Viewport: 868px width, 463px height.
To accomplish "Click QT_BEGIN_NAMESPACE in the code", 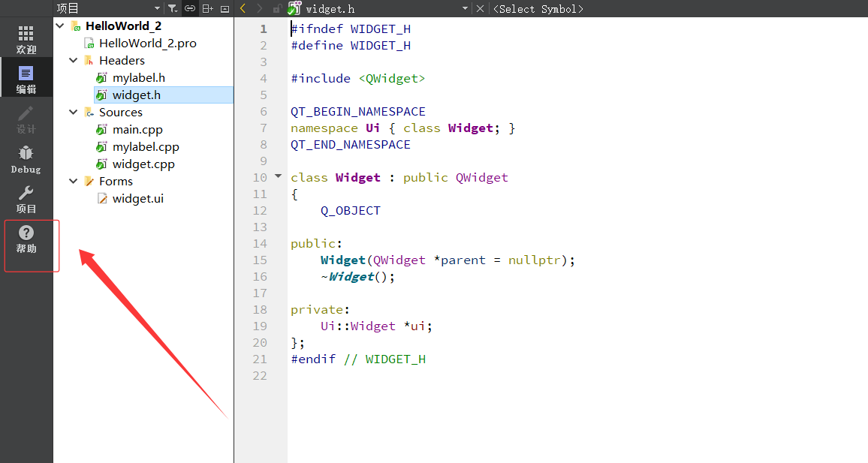I will 358,111.
